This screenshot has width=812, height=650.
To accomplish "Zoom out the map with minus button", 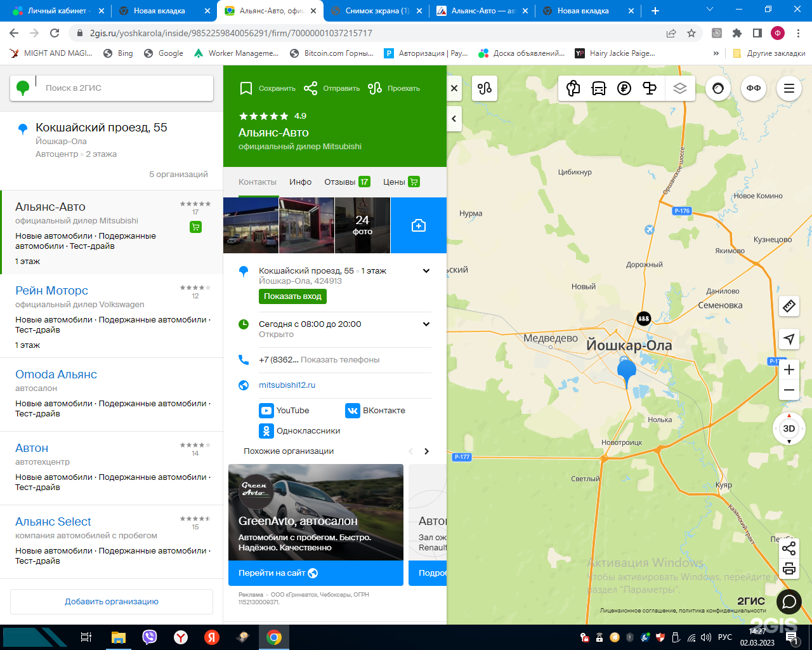I will tap(789, 390).
